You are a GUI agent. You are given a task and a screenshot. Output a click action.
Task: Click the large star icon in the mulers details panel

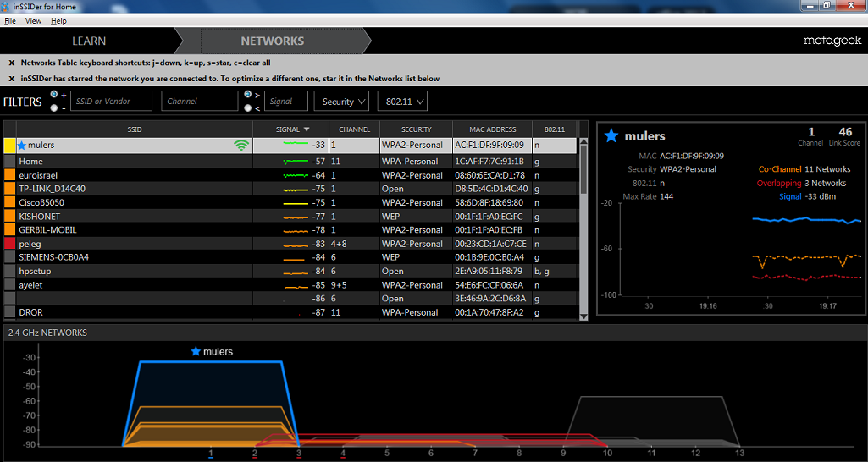[611, 135]
